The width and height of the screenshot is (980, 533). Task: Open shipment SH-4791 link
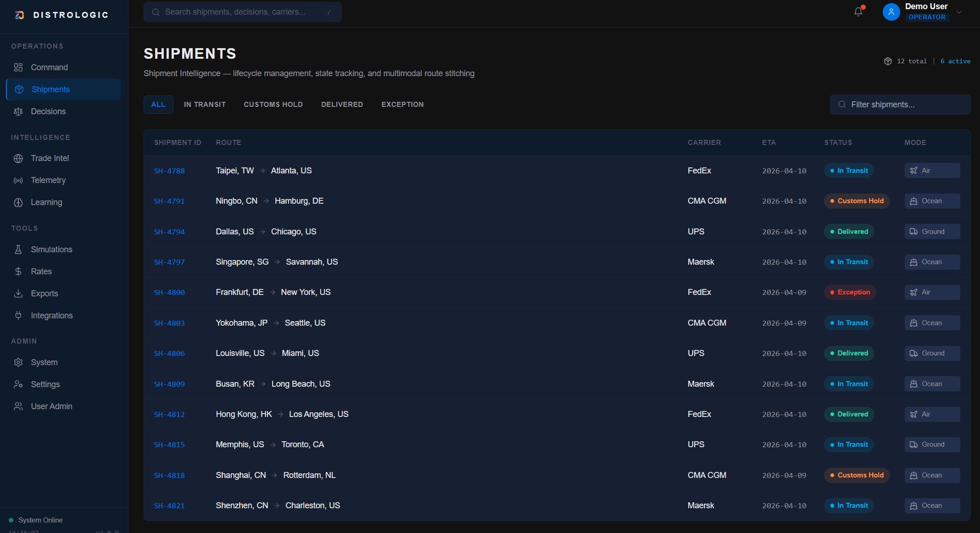pyautogui.click(x=169, y=201)
